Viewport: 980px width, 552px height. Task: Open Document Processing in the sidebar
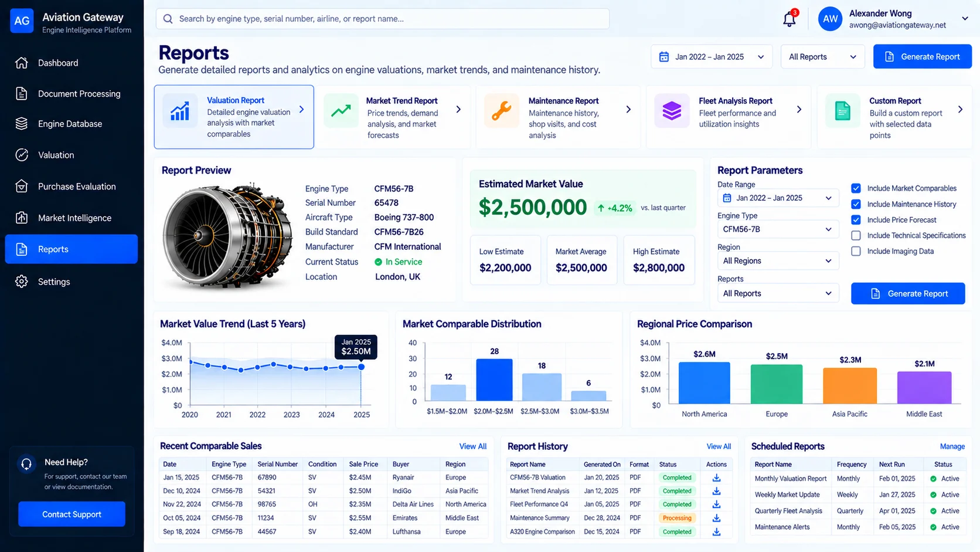pos(72,93)
